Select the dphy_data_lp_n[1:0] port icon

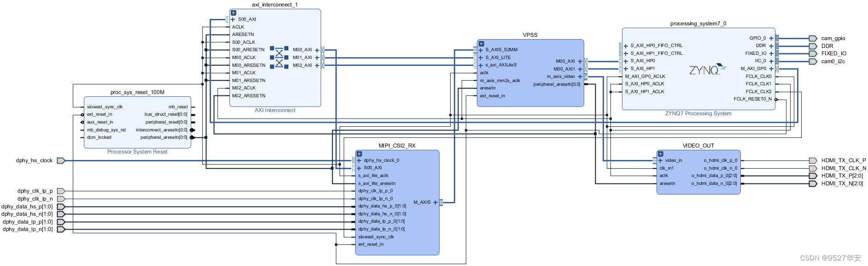pyautogui.click(x=61, y=229)
